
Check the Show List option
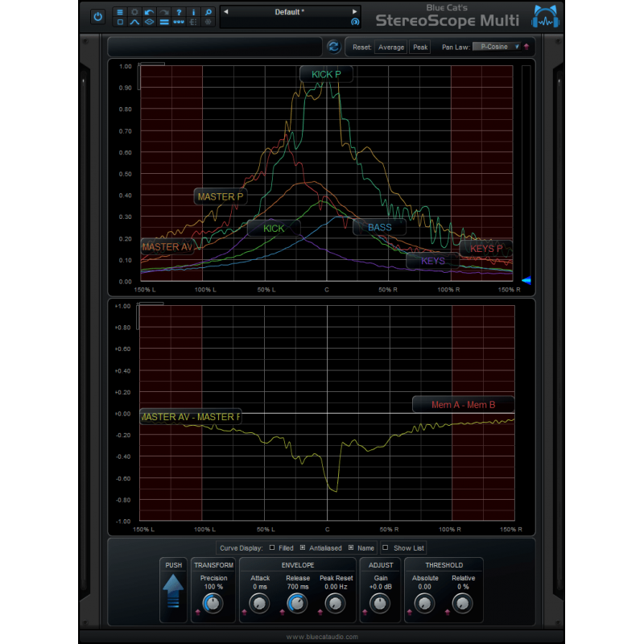coord(386,548)
